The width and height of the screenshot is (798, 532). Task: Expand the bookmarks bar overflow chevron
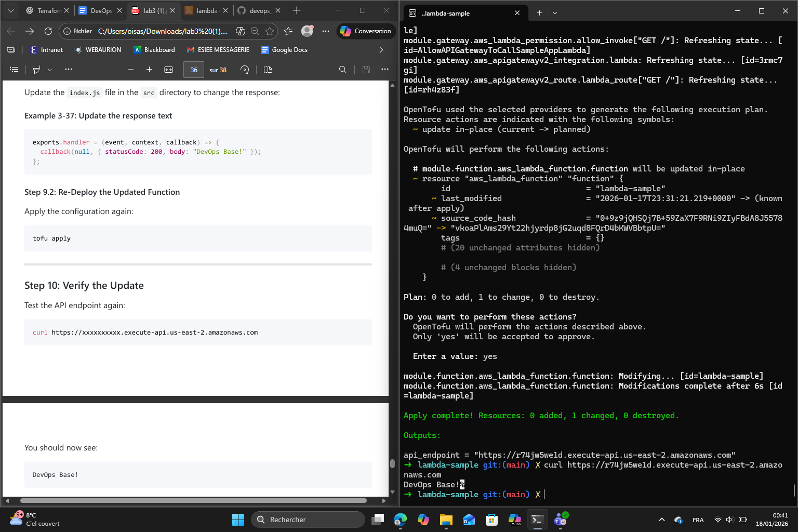coord(381,50)
